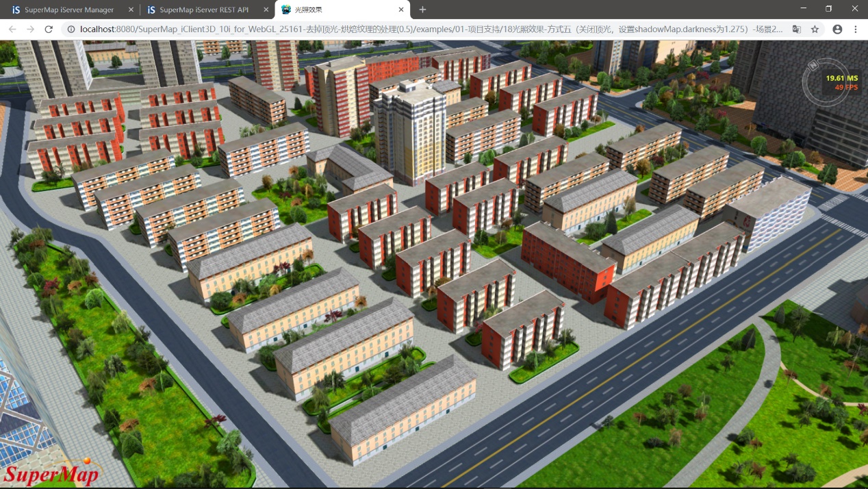Bookmark this page with the star icon
The image size is (868, 489).
click(x=815, y=29)
